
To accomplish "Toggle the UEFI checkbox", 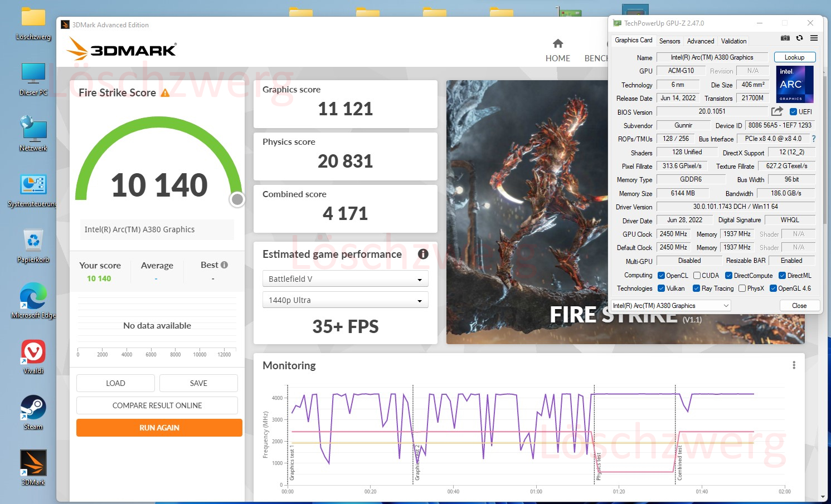I will (793, 112).
